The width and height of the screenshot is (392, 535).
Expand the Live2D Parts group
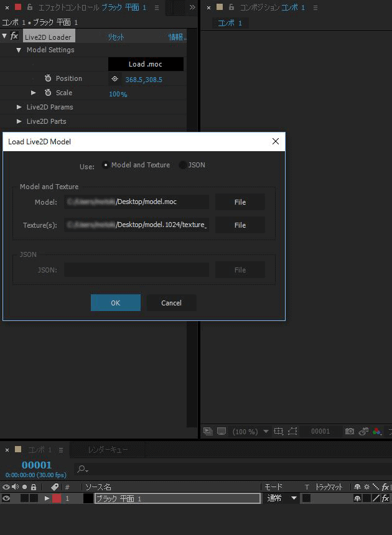(x=19, y=121)
